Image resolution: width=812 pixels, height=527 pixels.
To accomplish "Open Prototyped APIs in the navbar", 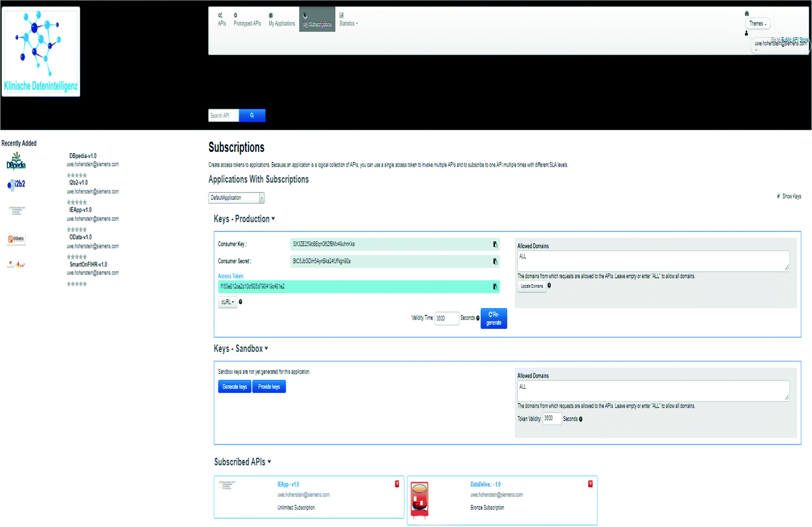I will point(247,19).
